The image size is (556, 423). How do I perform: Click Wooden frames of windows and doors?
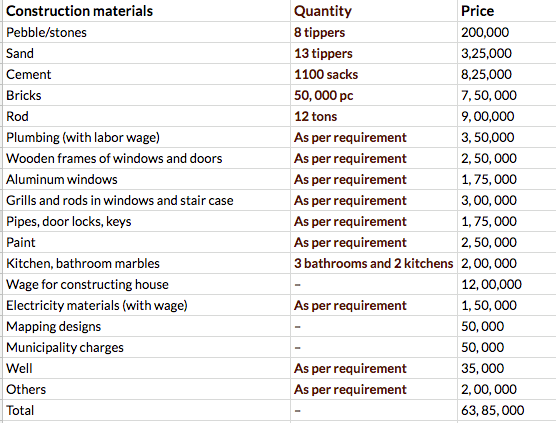[x=146, y=158]
